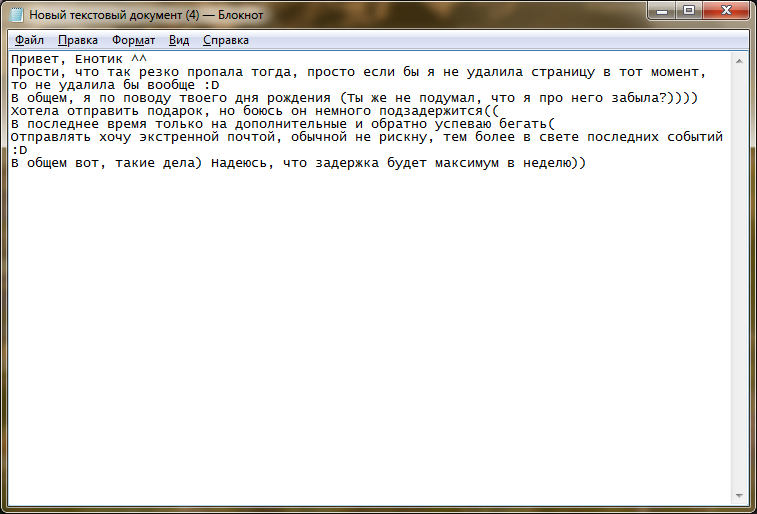The image size is (757, 514).
Task: Place cursor in word Енотик
Action: point(98,59)
